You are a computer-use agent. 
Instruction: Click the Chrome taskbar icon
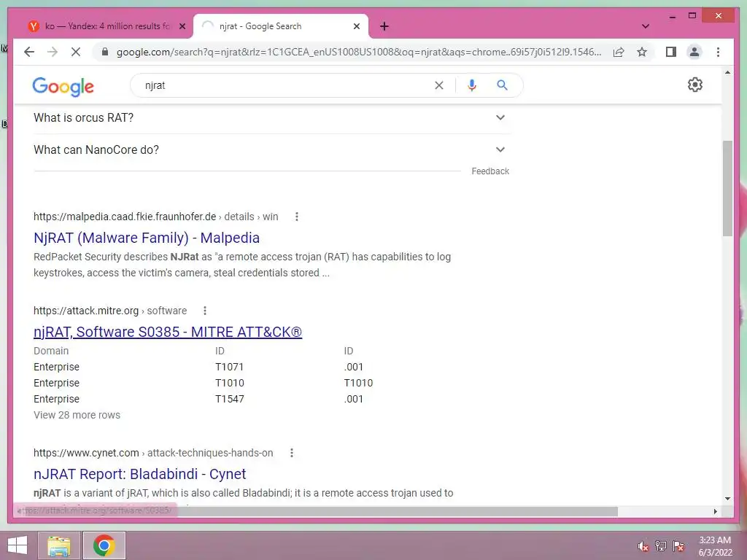click(104, 545)
